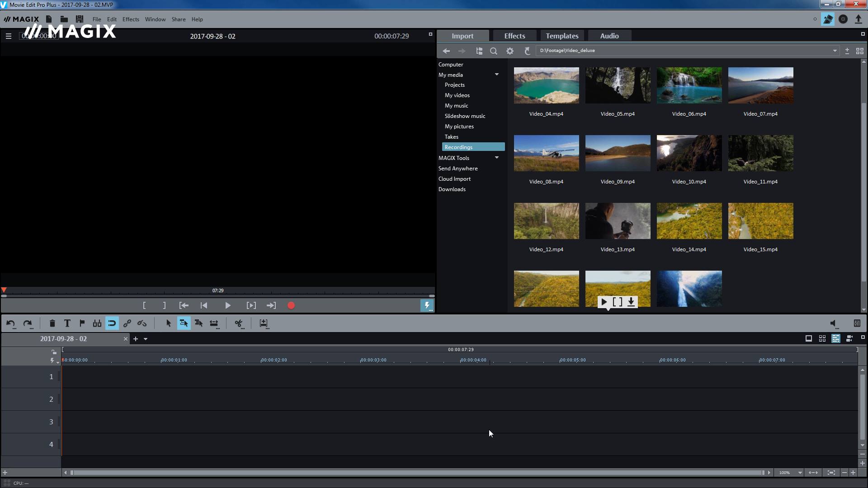
Task: Select the standard mouse mode arrow
Action: click(168, 323)
